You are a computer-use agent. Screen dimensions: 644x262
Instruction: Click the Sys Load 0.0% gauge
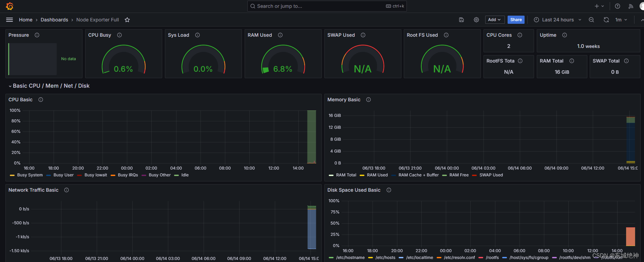[x=203, y=59]
